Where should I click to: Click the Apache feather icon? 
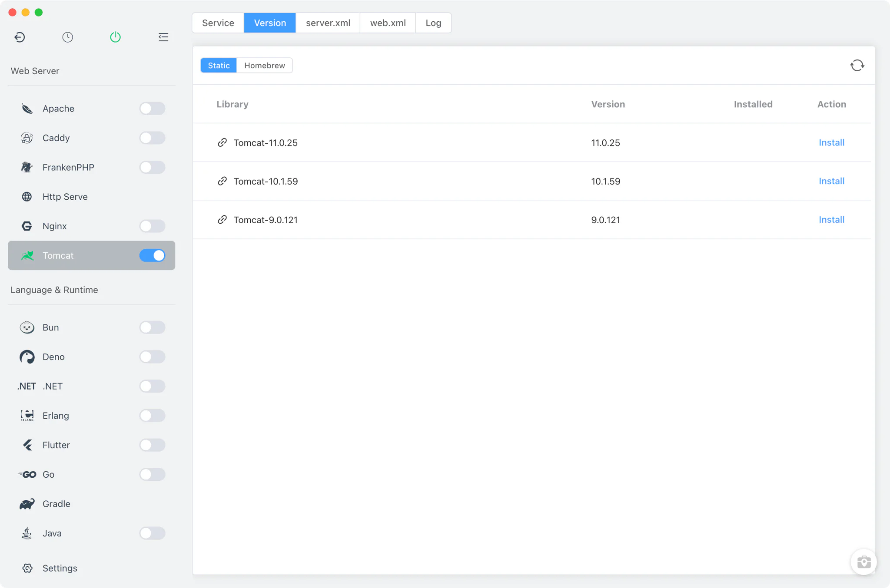pos(27,109)
